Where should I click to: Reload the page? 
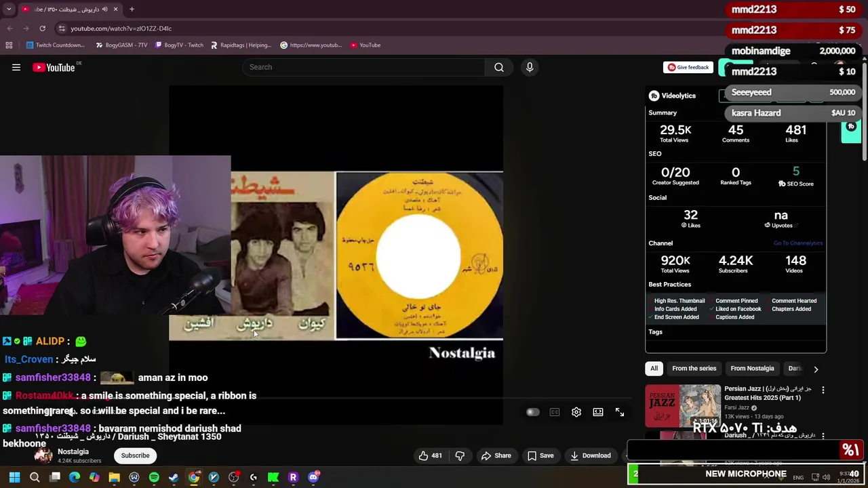tap(42, 28)
